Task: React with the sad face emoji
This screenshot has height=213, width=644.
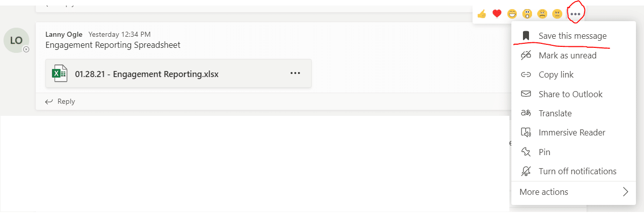Action: [x=542, y=14]
